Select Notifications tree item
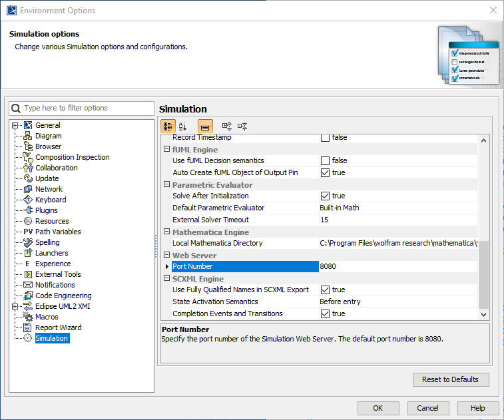The height and width of the screenshot is (420, 504). point(55,285)
